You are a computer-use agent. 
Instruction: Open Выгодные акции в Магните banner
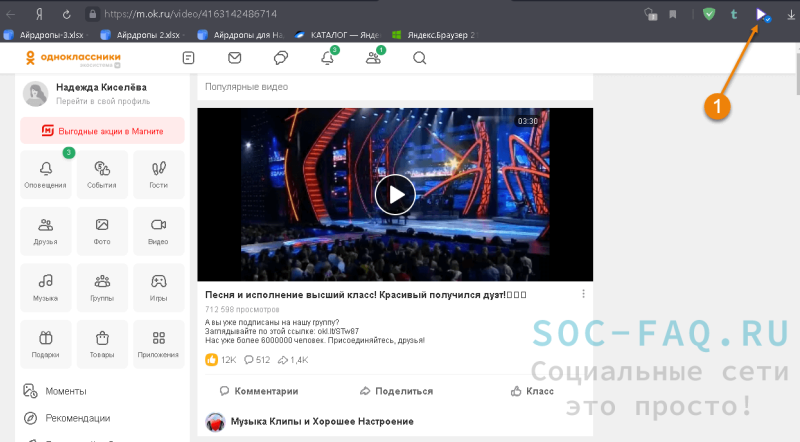pyautogui.click(x=102, y=131)
